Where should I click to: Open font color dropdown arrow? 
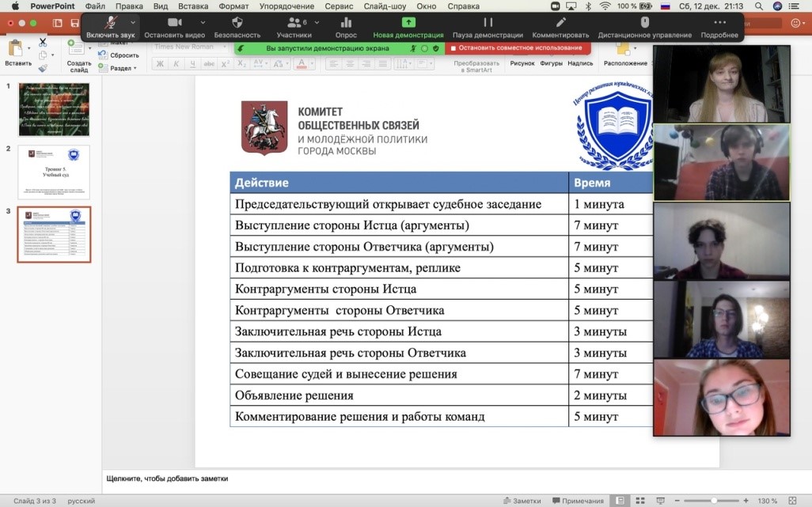(312, 63)
